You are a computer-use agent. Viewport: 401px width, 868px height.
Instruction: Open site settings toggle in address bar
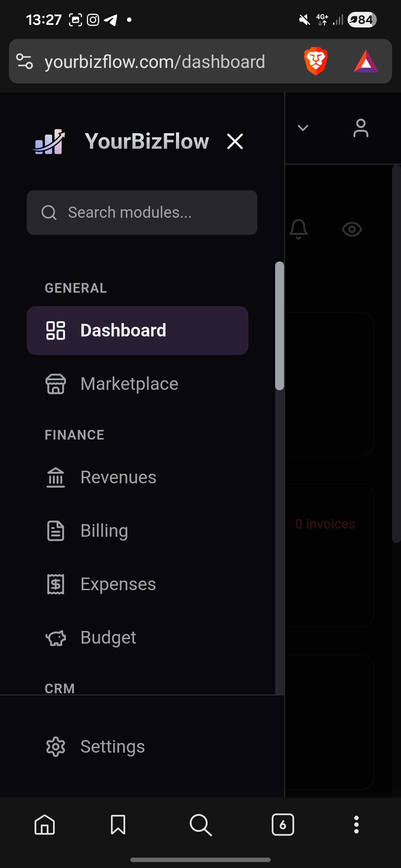click(x=25, y=62)
